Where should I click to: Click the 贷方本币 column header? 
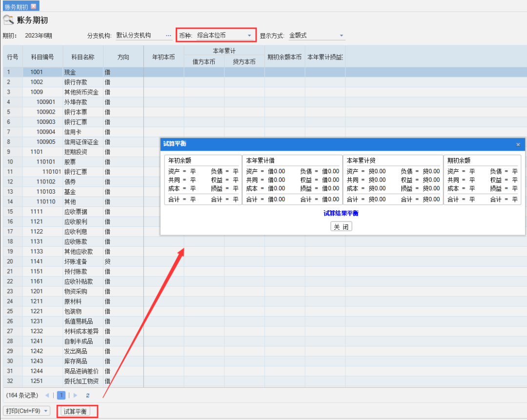point(244,62)
